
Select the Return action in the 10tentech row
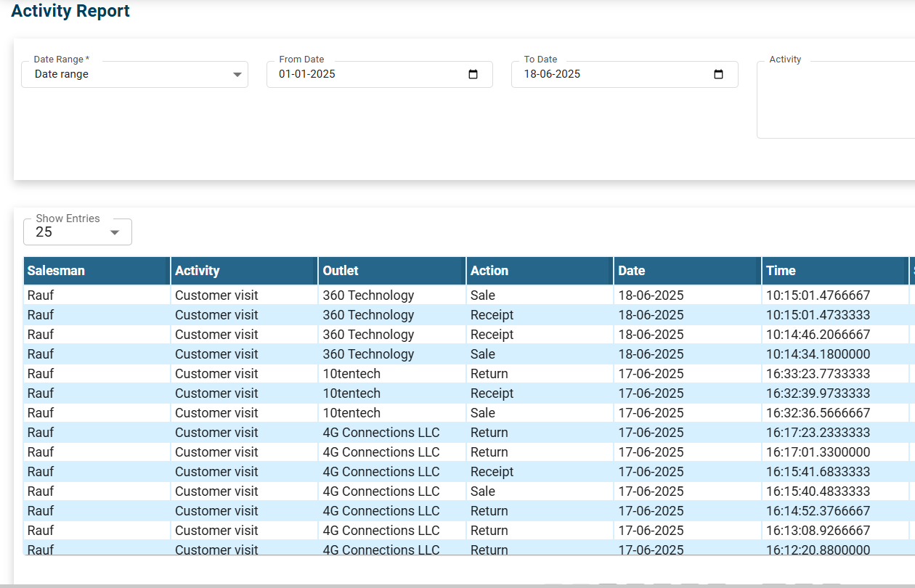[x=489, y=374]
